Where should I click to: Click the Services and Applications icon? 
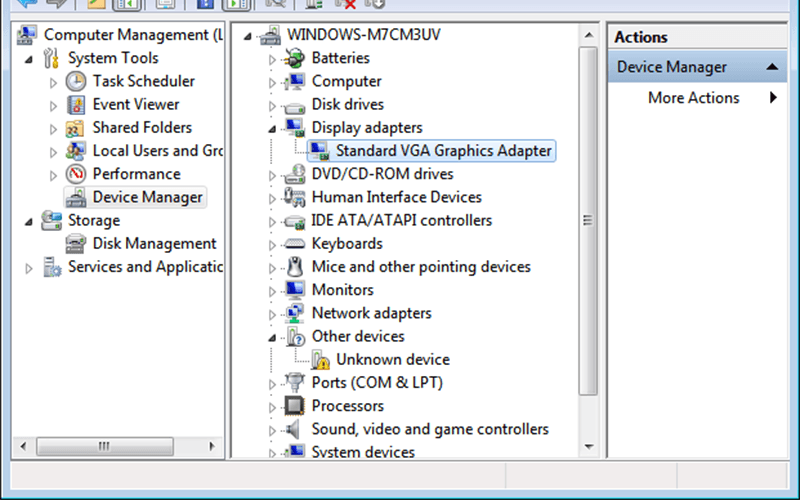52,267
